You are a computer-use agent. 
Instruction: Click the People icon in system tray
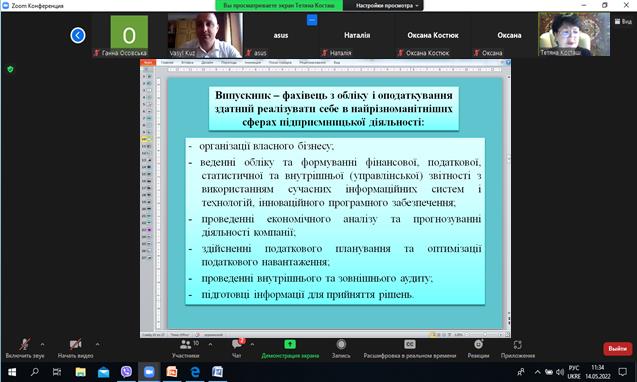(x=520, y=372)
